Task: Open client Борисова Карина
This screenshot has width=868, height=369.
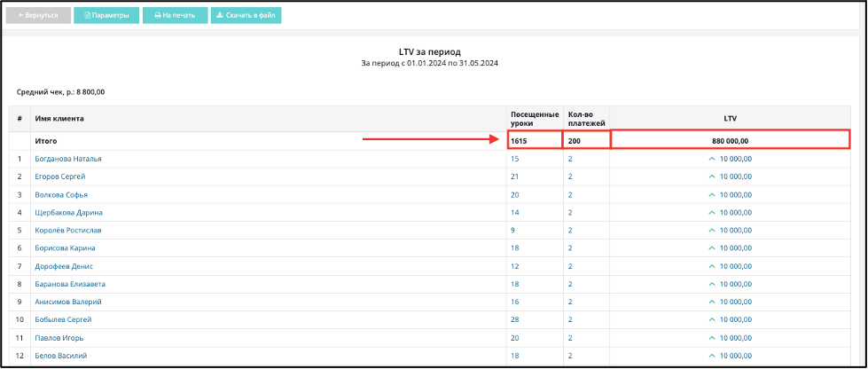Action: click(x=66, y=248)
